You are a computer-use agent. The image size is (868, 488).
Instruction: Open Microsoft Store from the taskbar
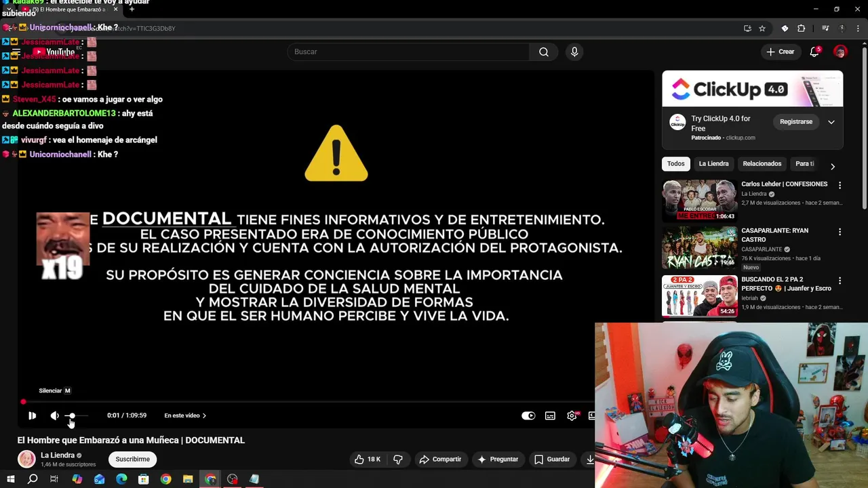[143, 479]
